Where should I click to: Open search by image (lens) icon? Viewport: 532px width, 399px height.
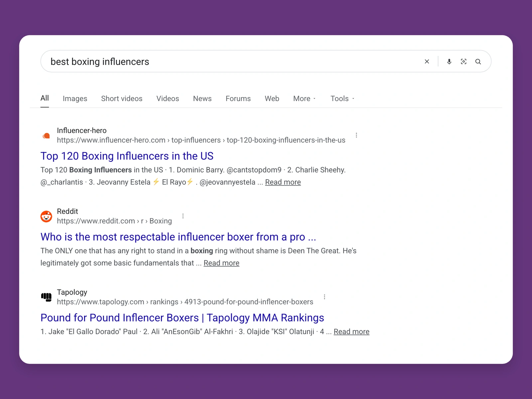coord(464,62)
